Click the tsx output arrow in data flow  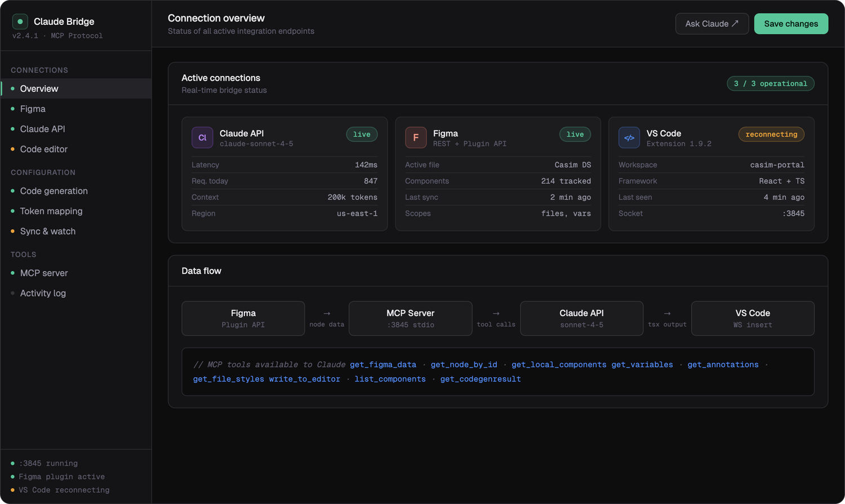pos(667,314)
